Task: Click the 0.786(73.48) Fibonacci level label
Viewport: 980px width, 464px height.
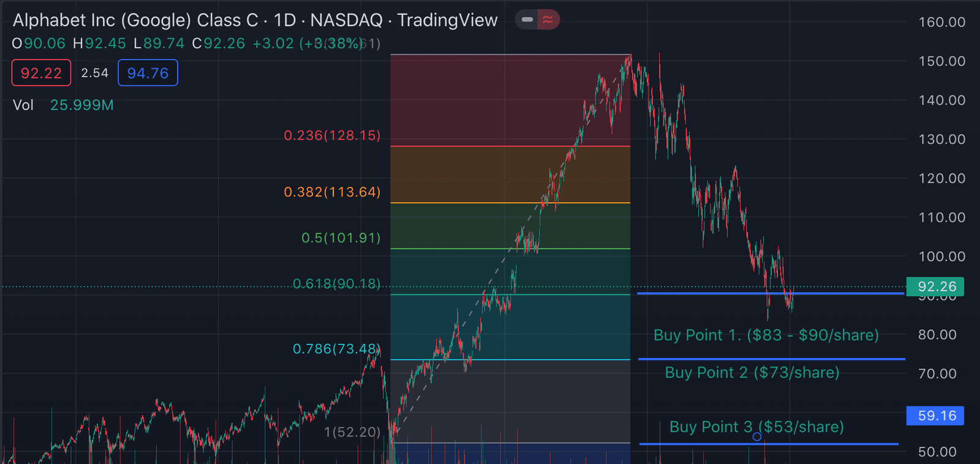Action: [336, 349]
